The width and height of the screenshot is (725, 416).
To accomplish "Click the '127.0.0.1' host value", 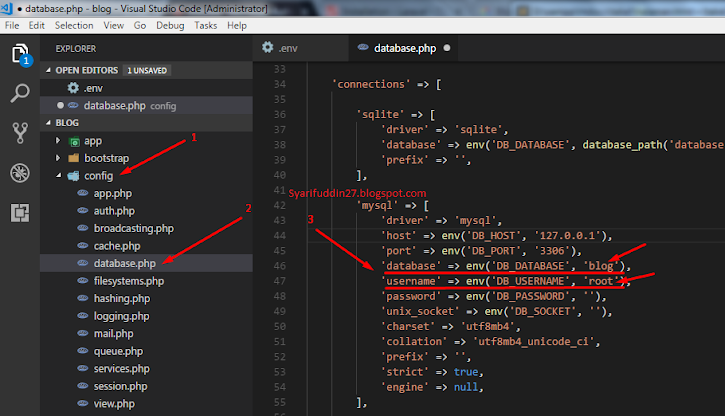I will click(x=567, y=236).
